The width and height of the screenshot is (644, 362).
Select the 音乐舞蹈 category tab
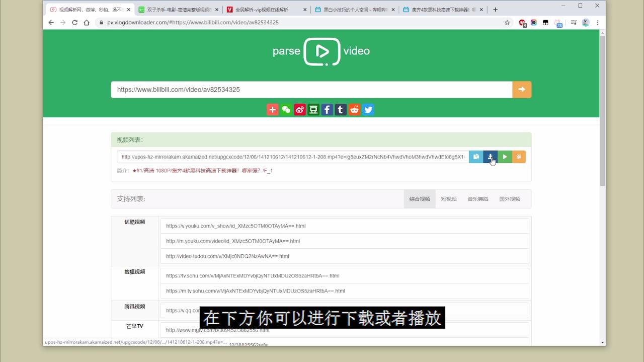point(478,199)
